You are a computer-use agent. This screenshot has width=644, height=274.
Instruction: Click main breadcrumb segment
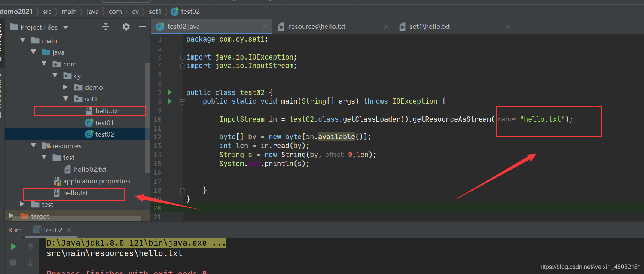(69, 12)
